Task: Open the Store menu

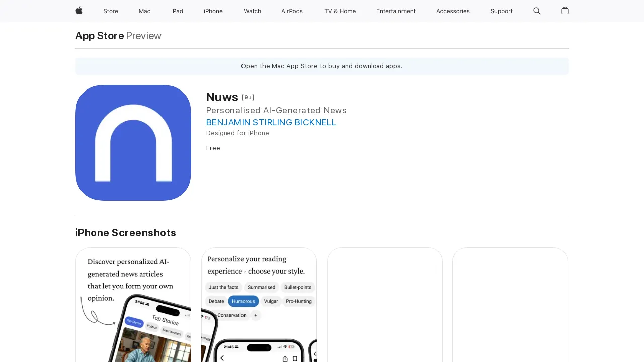Action: click(x=111, y=11)
